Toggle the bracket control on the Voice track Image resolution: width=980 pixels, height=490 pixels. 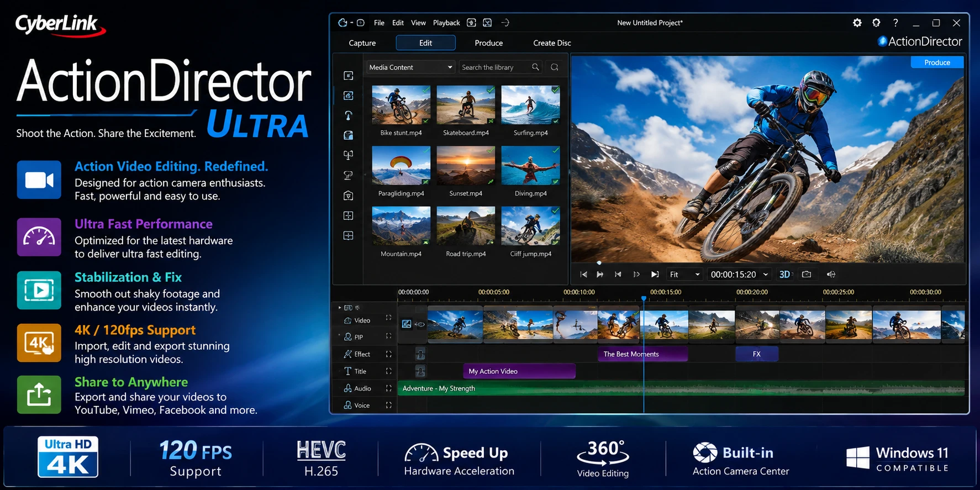(389, 405)
